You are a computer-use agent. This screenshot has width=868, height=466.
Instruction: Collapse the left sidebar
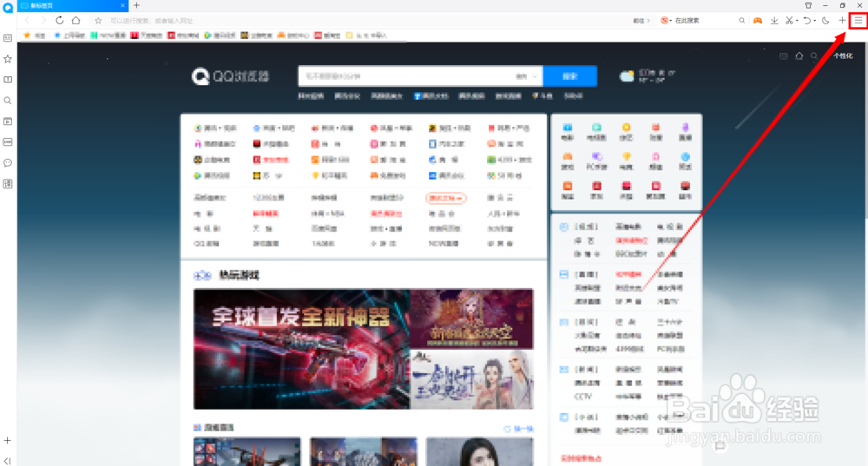[8, 461]
